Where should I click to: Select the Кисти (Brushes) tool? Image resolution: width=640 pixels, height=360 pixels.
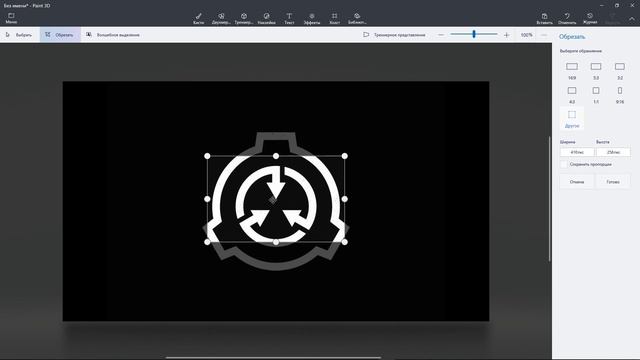[x=198, y=18]
